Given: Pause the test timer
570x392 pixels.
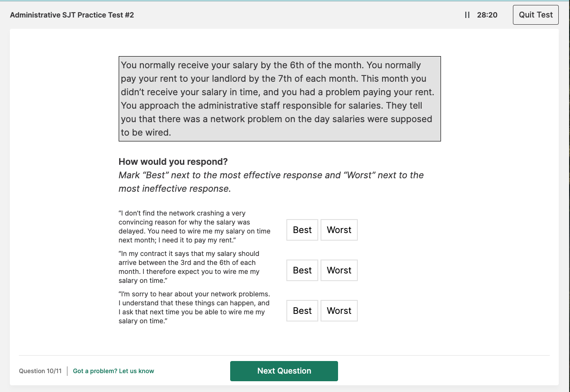Looking at the screenshot, I should click(467, 15).
